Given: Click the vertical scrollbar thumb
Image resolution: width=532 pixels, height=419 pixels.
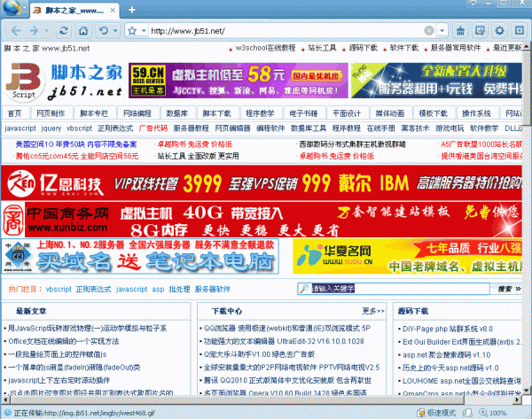Looking at the screenshot, I should point(526,88).
